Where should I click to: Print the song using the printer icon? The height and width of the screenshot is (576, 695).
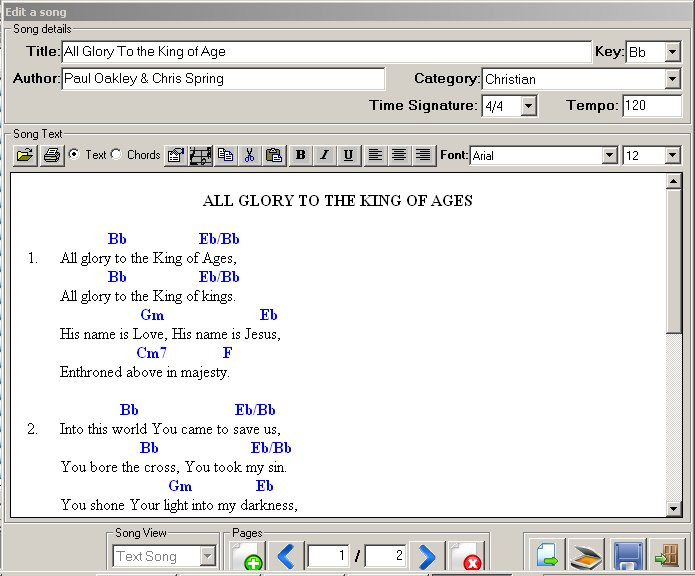point(52,156)
